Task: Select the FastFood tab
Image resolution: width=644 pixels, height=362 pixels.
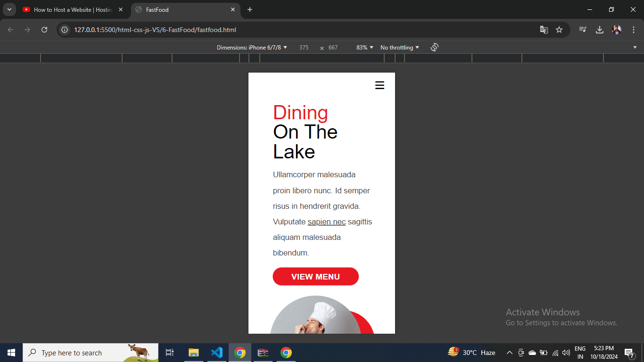Action: (185, 9)
